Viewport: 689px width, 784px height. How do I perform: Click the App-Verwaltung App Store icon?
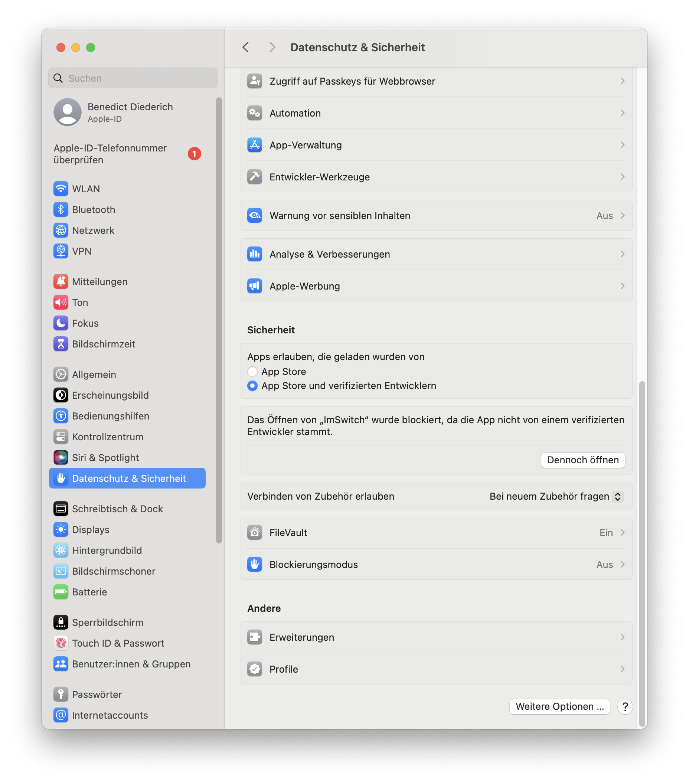(255, 145)
